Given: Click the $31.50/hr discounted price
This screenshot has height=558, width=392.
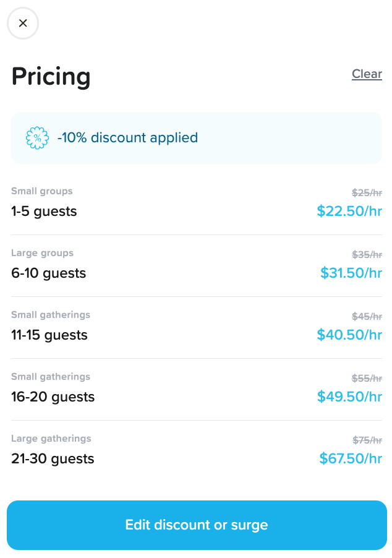Looking at the screenshot, I should coord(351,273).
